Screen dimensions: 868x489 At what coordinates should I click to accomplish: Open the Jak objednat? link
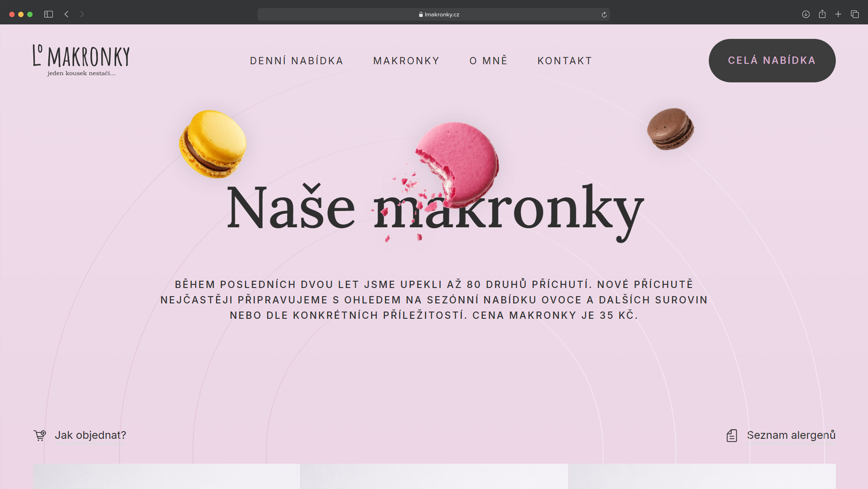(90, 435)
